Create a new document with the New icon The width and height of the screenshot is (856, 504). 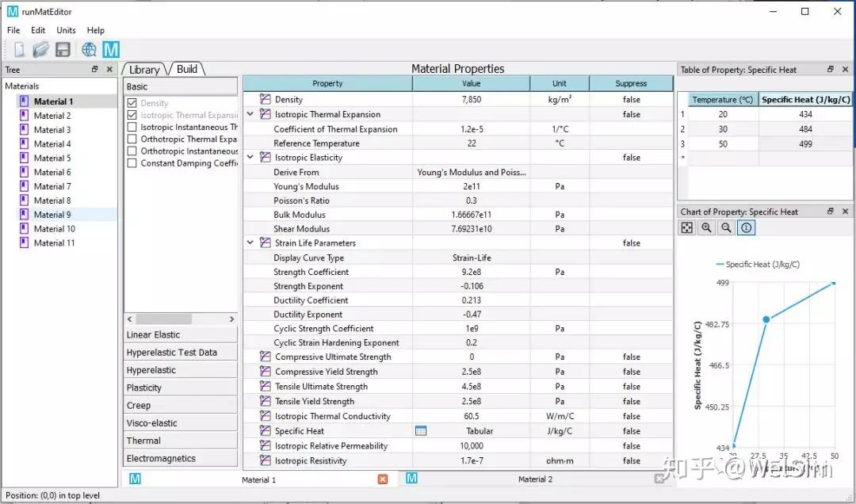tap(17, 48)
